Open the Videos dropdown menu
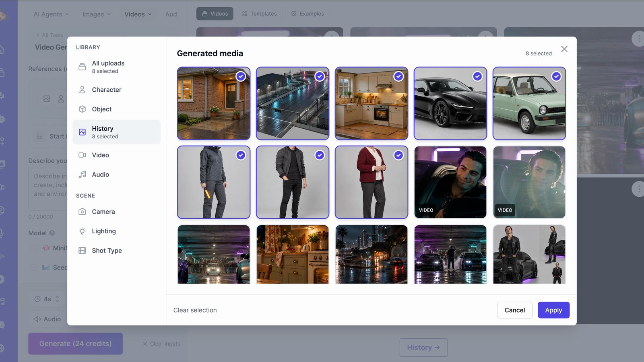This screenshot has height=362, width=644. point(138,14)
